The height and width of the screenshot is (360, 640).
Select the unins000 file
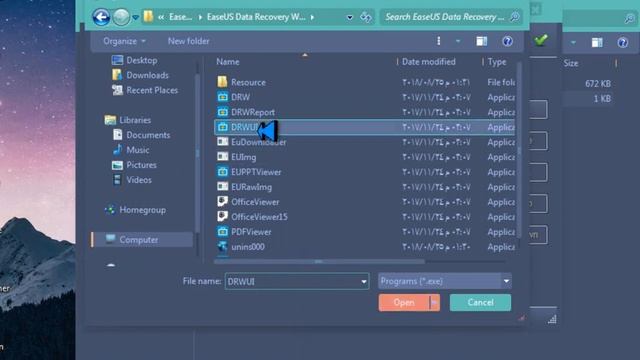coord(248,247)
